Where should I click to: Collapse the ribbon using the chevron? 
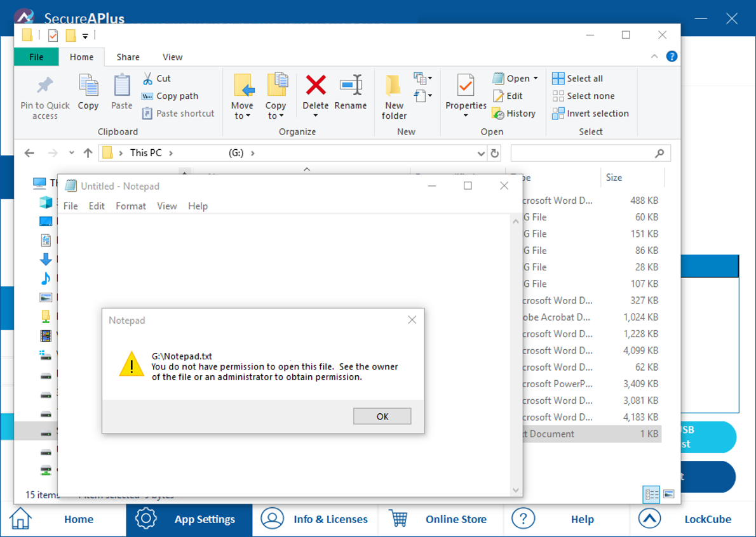(654, 56)
